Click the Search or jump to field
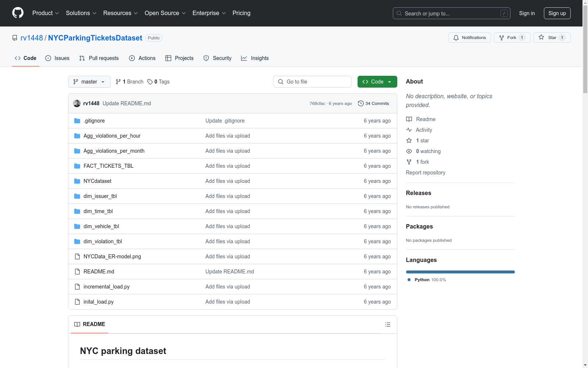The image size is (588, 368). coord(452,13)
